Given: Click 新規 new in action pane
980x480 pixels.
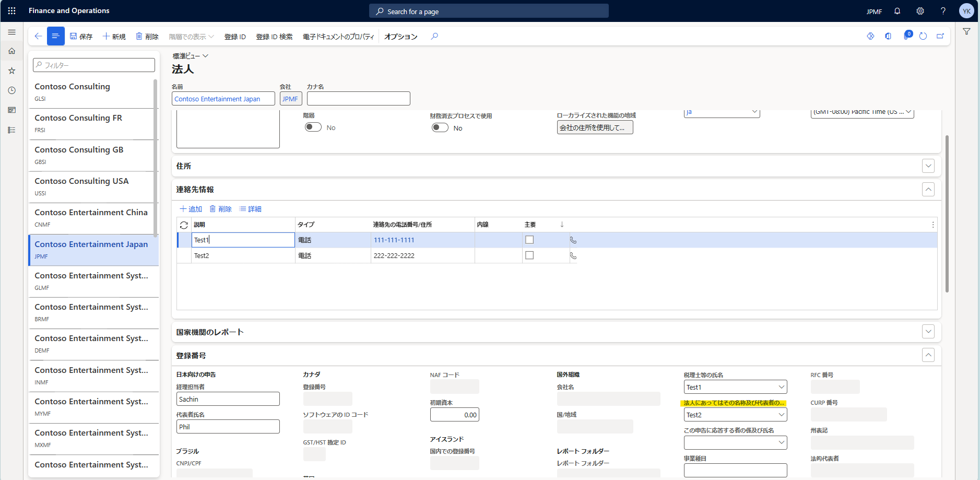Looking at the screenshot, I should (x=114, y=37).
